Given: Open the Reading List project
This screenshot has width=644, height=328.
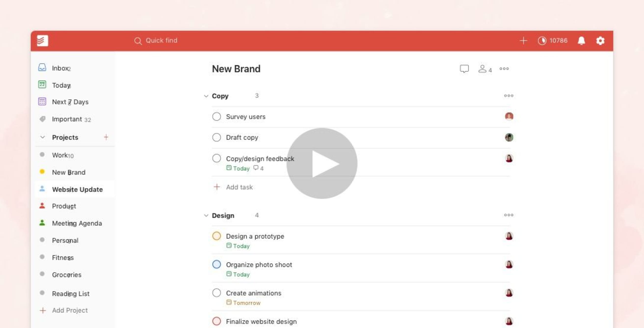Looking at the screenshot, I should click(75, 293).
